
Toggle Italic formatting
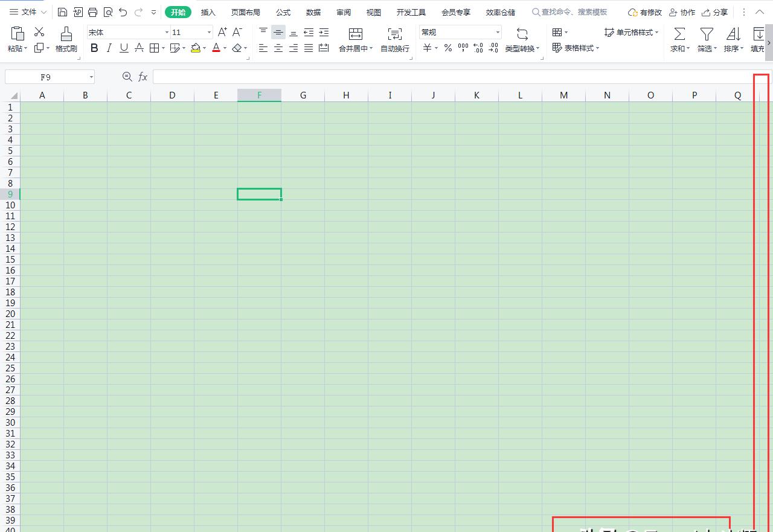(x=109, y=48)
